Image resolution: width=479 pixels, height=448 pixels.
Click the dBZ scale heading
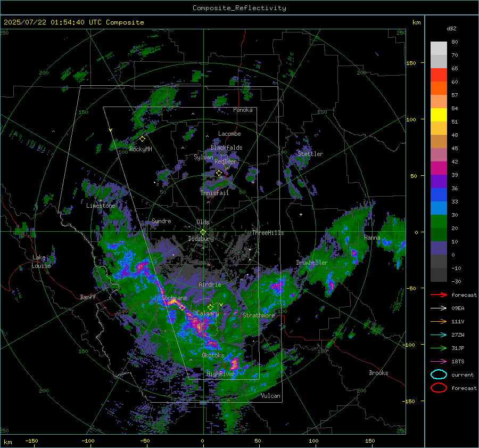click(x=451, y=28)
